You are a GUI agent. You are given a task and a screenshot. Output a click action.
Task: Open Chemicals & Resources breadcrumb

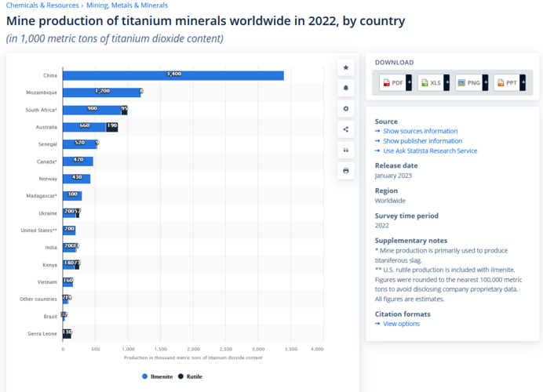pyautogui.click(x=42, y=5)
